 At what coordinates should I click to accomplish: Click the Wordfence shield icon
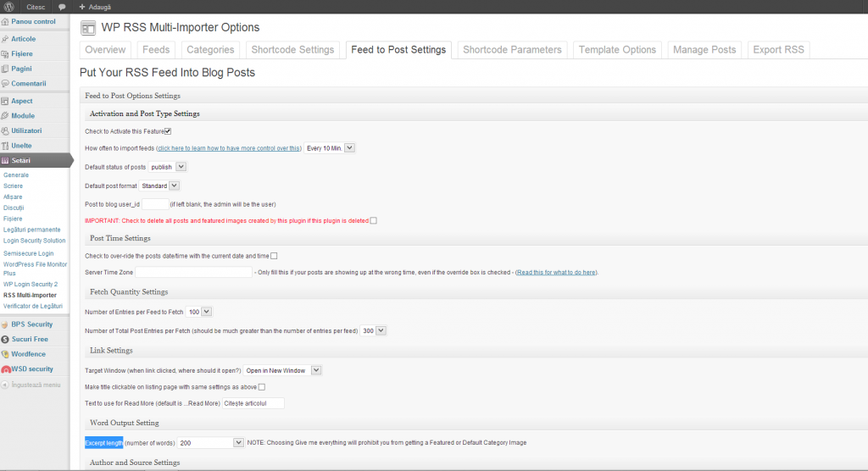5,354
